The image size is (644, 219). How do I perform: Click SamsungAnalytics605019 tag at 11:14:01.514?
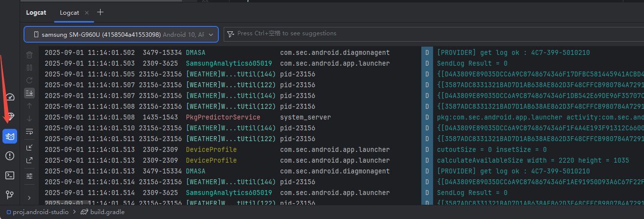[229, 193]
